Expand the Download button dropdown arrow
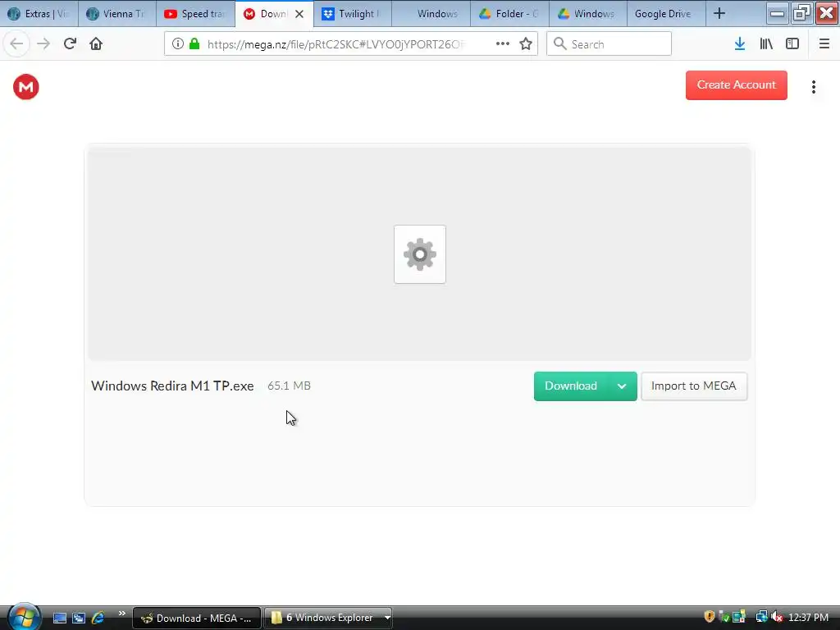Screen dimensions: 840x630 click(622, 386)
